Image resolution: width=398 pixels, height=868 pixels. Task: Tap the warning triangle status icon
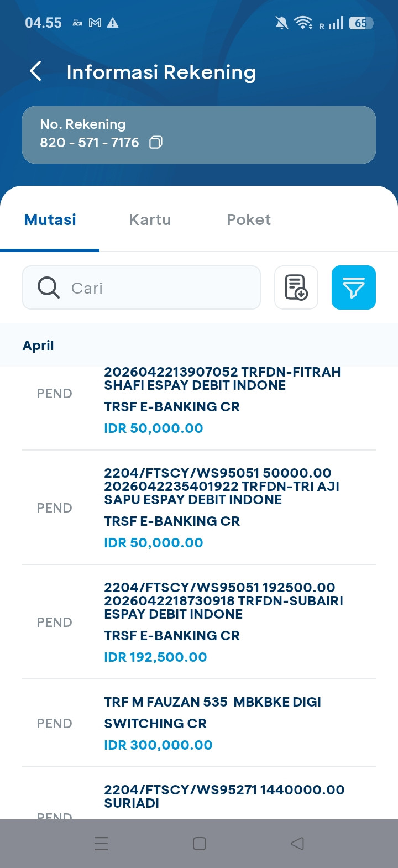point(113,23)
